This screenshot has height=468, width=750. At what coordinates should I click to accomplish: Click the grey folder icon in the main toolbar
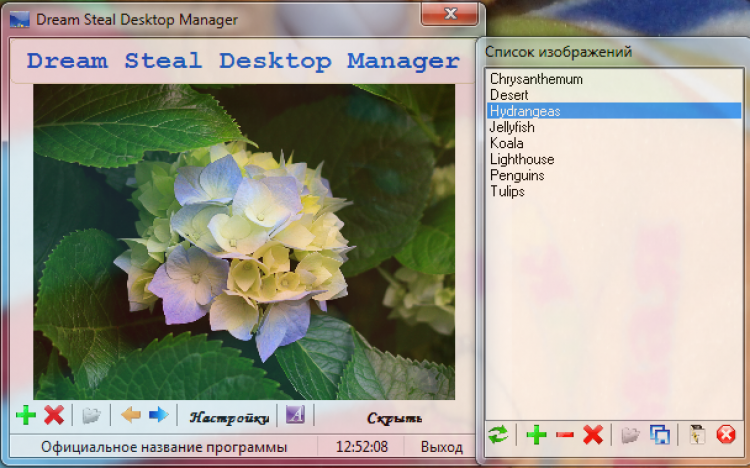point(91,415)
